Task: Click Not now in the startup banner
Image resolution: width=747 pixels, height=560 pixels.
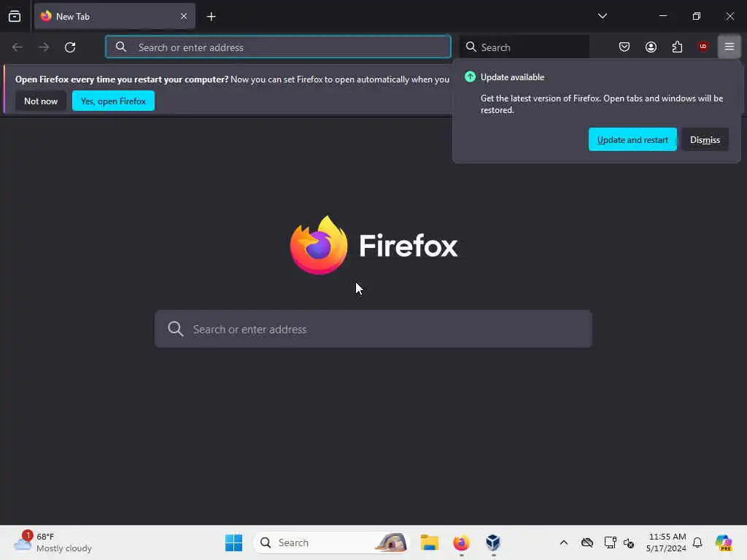Action: pos(41,101)
